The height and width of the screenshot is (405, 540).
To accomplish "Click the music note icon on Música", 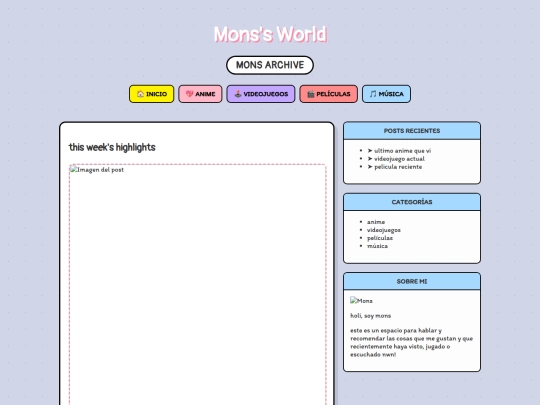I will (373, 94).
